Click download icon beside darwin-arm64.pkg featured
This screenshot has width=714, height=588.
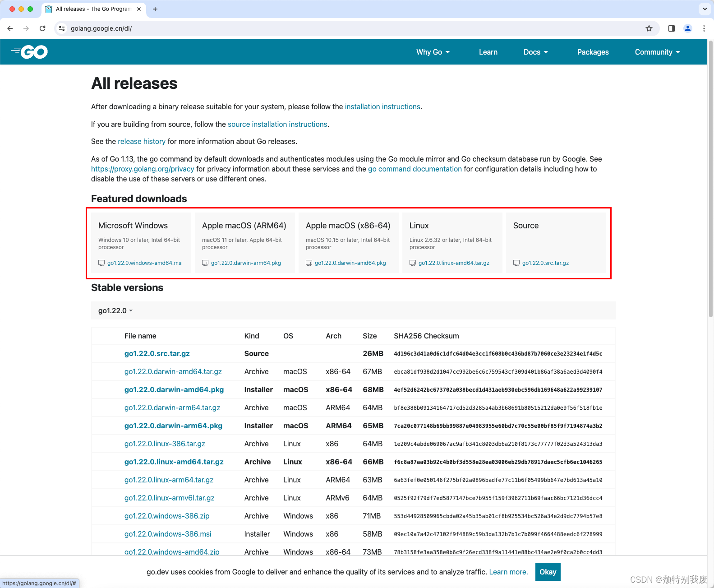tap(205, 263)
